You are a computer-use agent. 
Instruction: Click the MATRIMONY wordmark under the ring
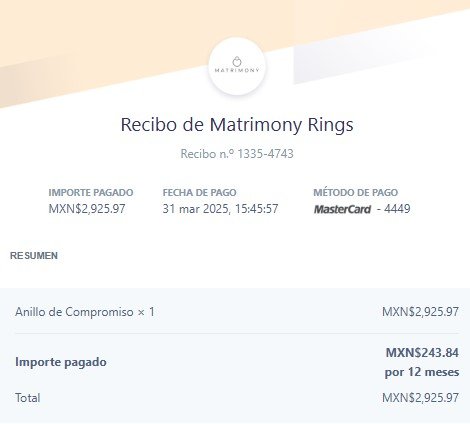point(237,70)
